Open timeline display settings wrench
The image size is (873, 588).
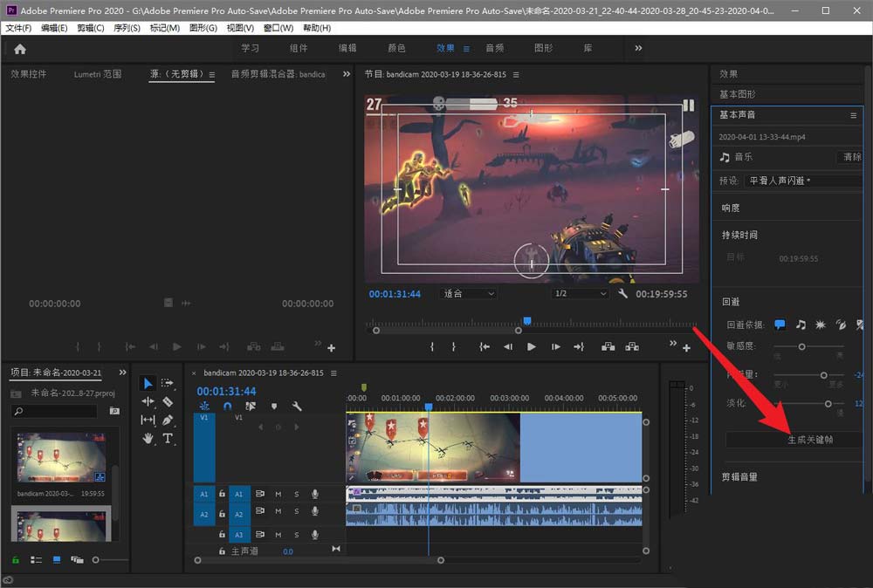[x=297, y=406]
